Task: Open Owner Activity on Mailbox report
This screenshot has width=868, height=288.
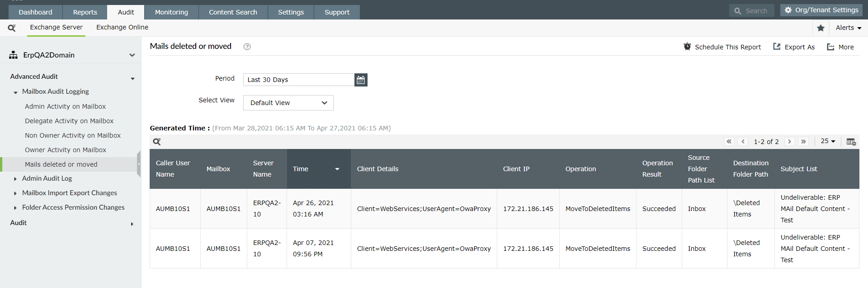Action: 66,150
